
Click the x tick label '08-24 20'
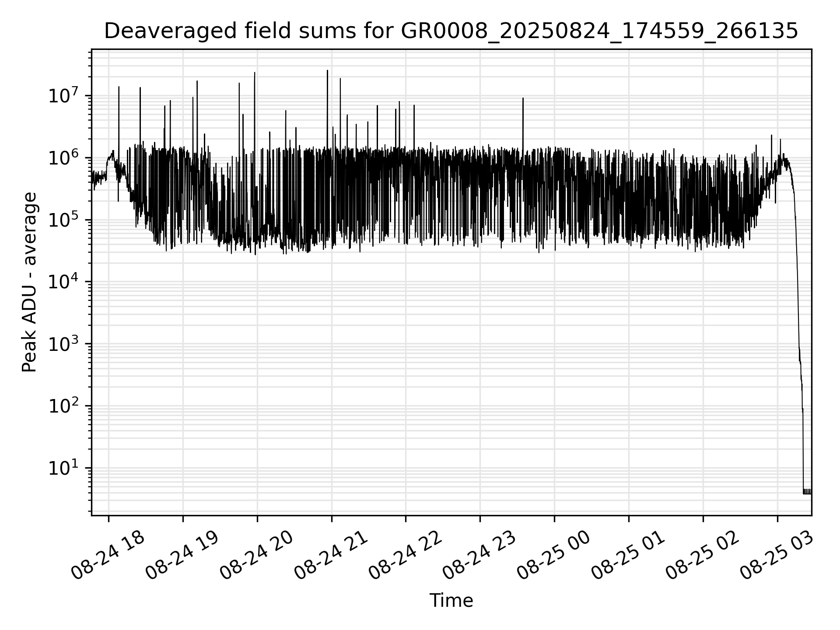pyautogui.click(x=256, y=555)
